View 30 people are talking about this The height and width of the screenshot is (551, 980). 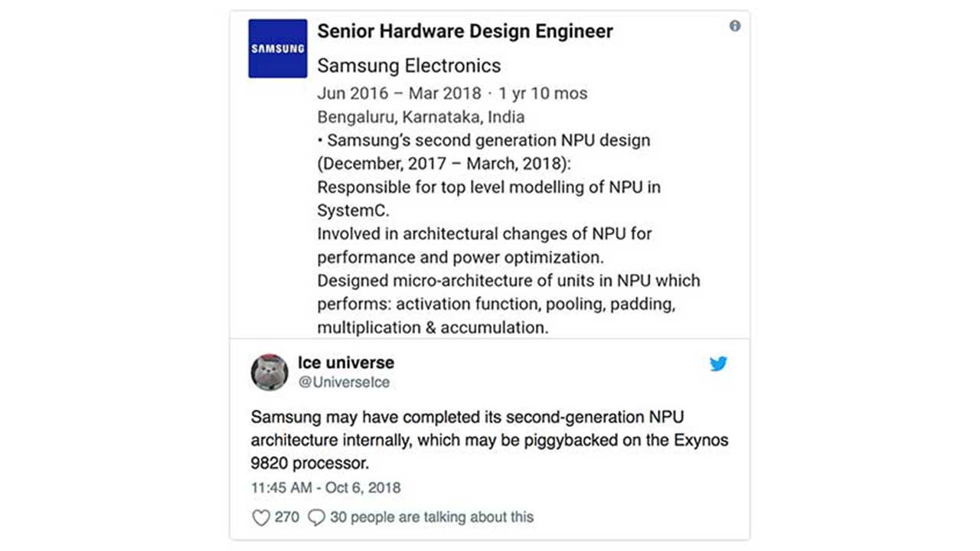point(432,517)
